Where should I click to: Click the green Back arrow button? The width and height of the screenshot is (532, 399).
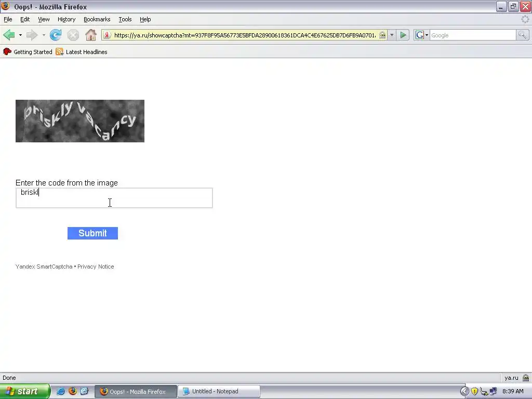9,35
